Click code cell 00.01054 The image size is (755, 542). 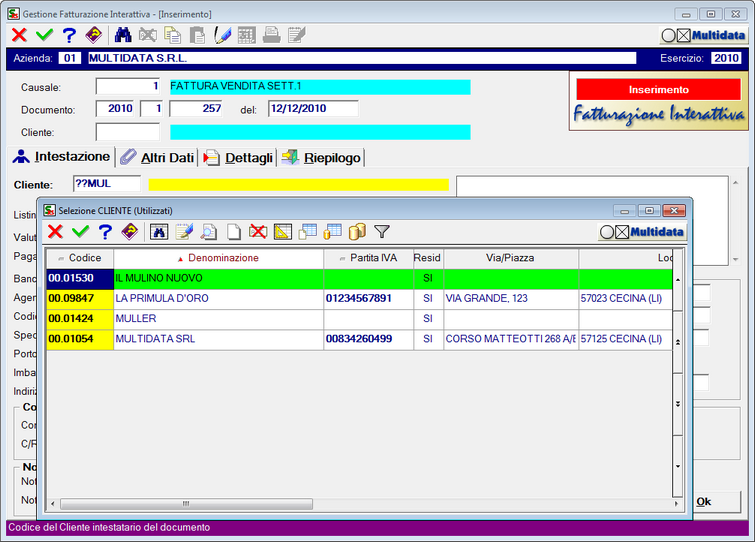80,339
